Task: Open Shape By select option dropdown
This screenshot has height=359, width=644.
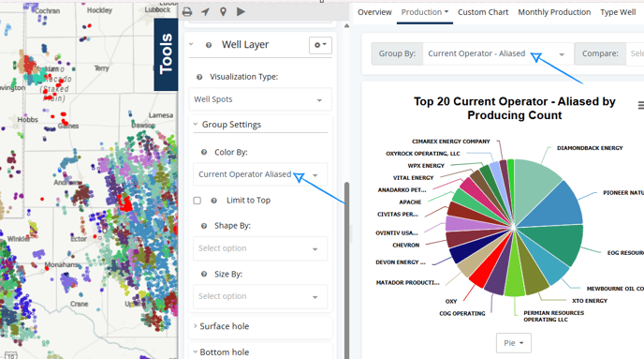Action: 260,248
